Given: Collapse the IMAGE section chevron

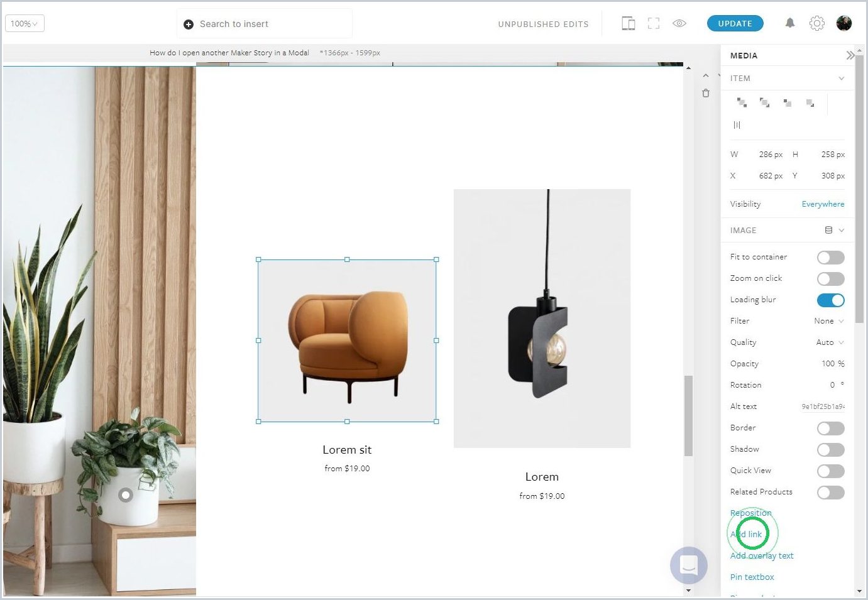Looking at the screenshot, I should click(842, 230).
